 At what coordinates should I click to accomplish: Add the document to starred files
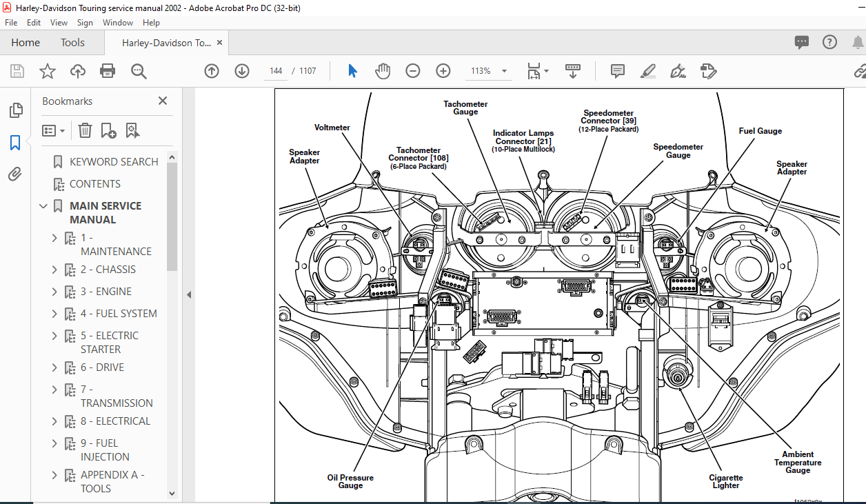click(x=47, y=71)
